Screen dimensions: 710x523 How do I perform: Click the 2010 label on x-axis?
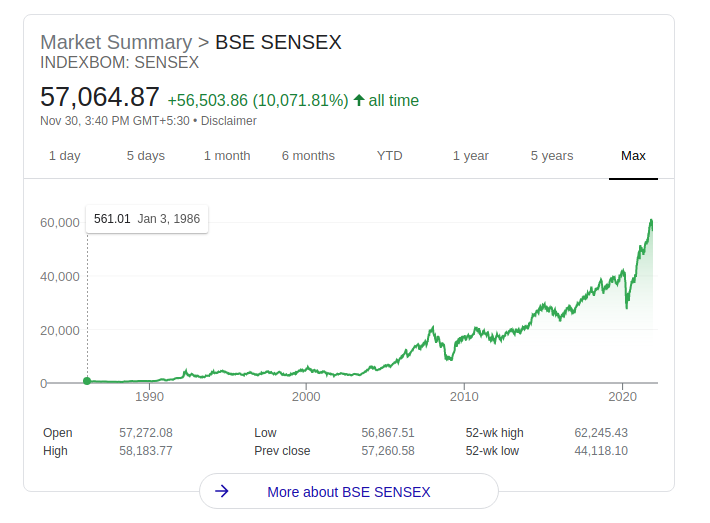[x=464, y=397]
